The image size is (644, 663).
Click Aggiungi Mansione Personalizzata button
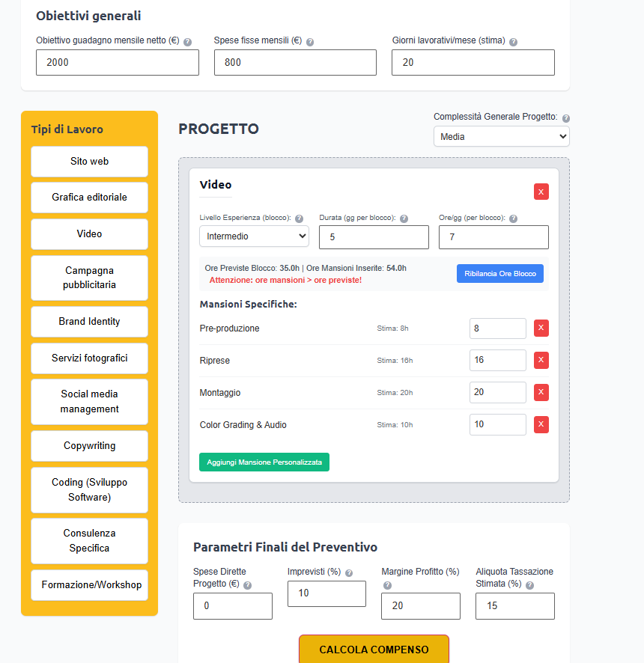coord(264,462)
